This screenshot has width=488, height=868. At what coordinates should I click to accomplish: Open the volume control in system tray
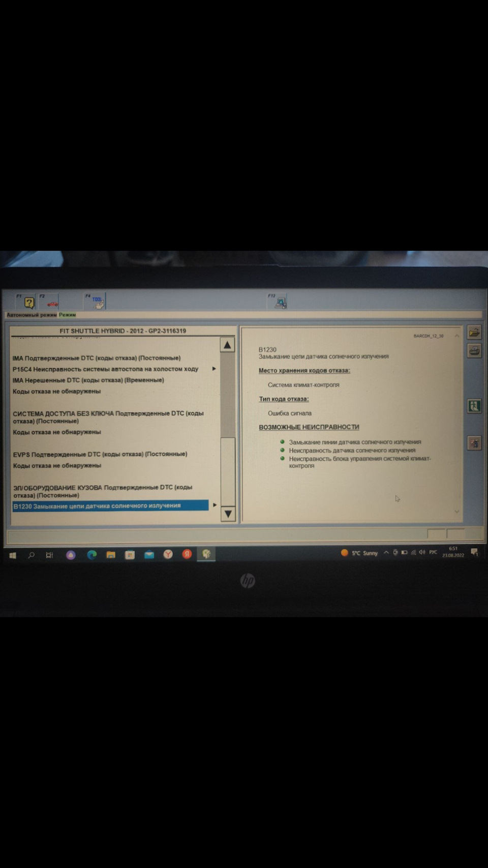(422, 552)
